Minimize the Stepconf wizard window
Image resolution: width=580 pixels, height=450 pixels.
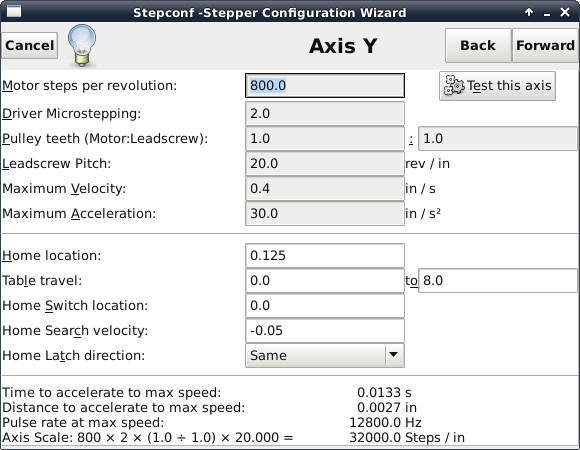point(547,13)
